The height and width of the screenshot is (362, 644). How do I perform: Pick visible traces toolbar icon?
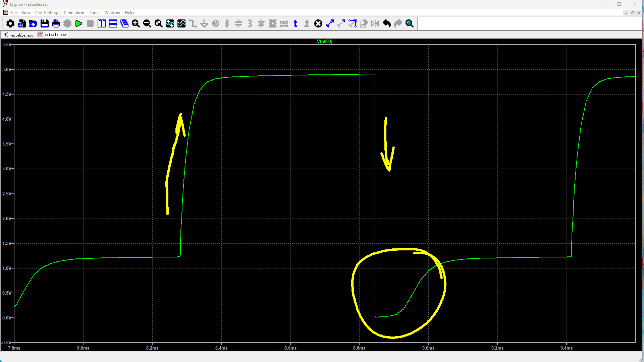[181, 23]
